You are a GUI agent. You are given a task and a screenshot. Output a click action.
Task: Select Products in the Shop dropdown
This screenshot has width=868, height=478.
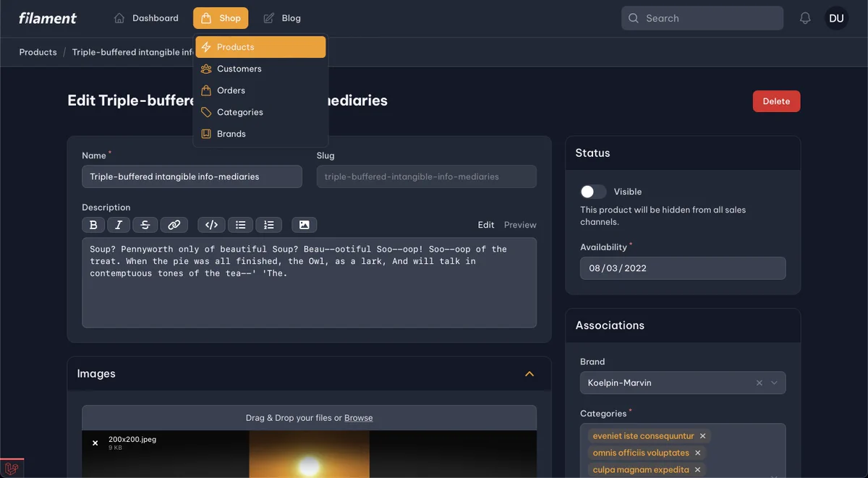[260, 47]
